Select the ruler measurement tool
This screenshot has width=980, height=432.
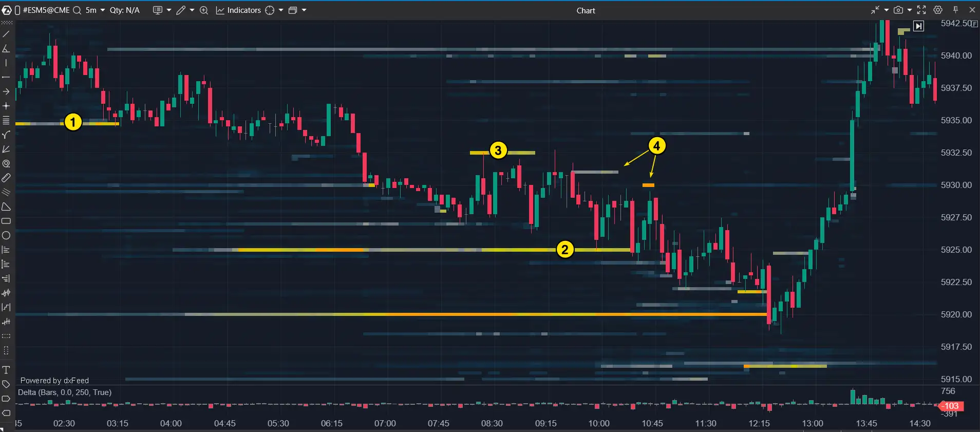(x=6, y=178)
